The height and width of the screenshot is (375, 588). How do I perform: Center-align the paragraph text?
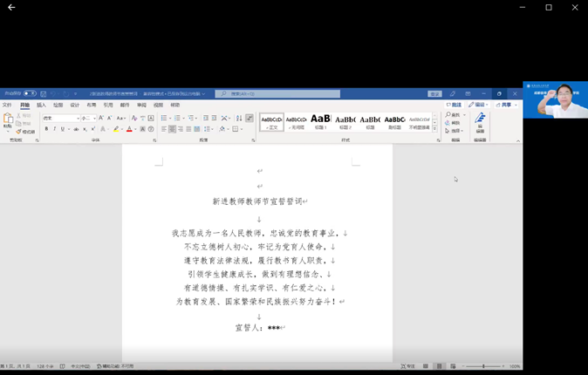coord(172,129)
